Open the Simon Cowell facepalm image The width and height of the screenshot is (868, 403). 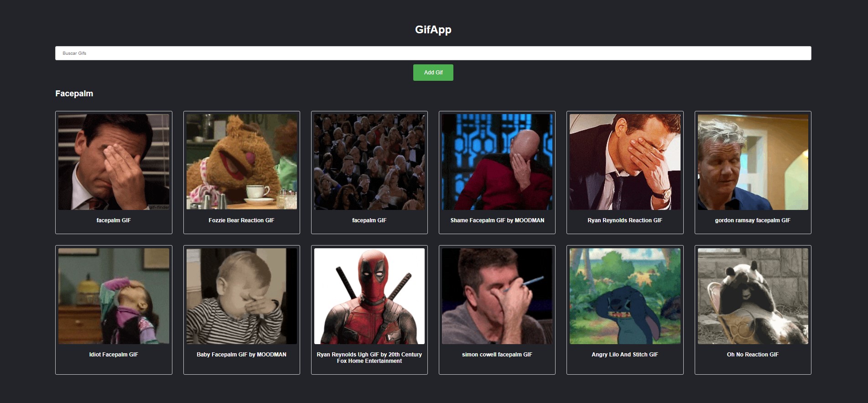pos(497,296)
